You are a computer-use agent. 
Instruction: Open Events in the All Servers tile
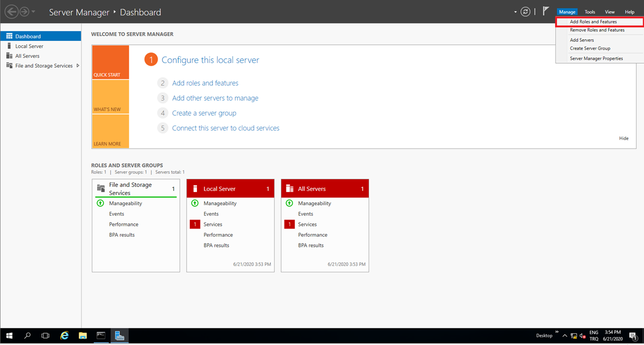306,213
